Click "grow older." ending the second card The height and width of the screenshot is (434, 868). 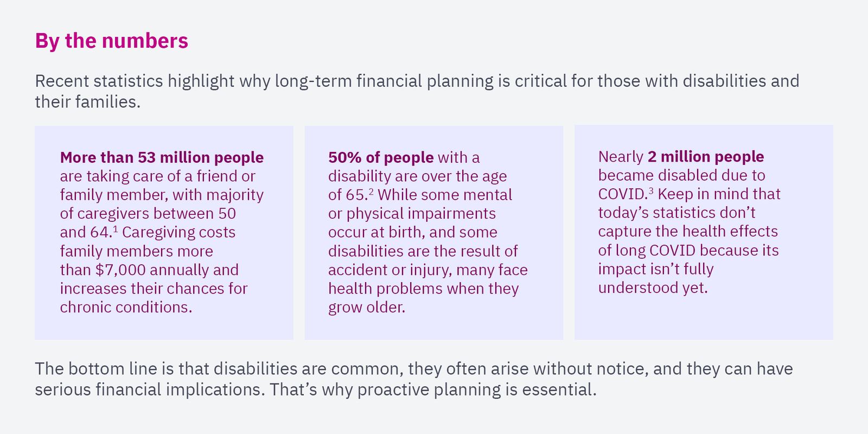(x=366, y=307)
